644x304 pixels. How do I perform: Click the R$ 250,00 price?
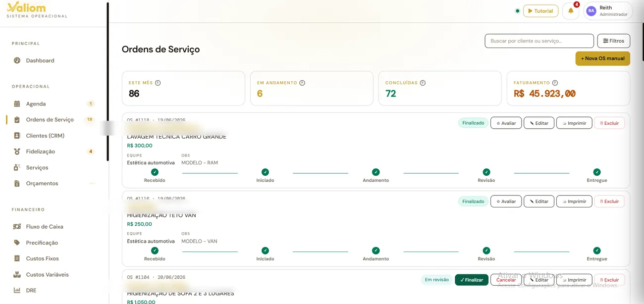point(140,224)
